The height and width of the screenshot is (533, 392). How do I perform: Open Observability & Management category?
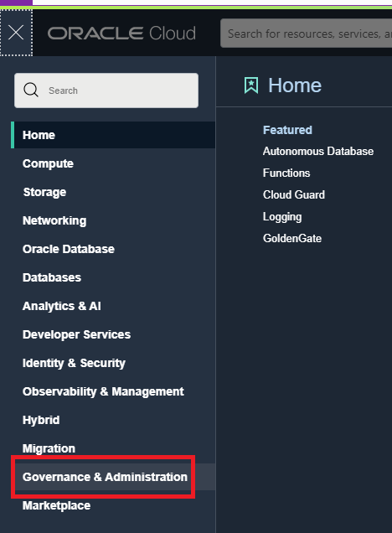point(103,391)
